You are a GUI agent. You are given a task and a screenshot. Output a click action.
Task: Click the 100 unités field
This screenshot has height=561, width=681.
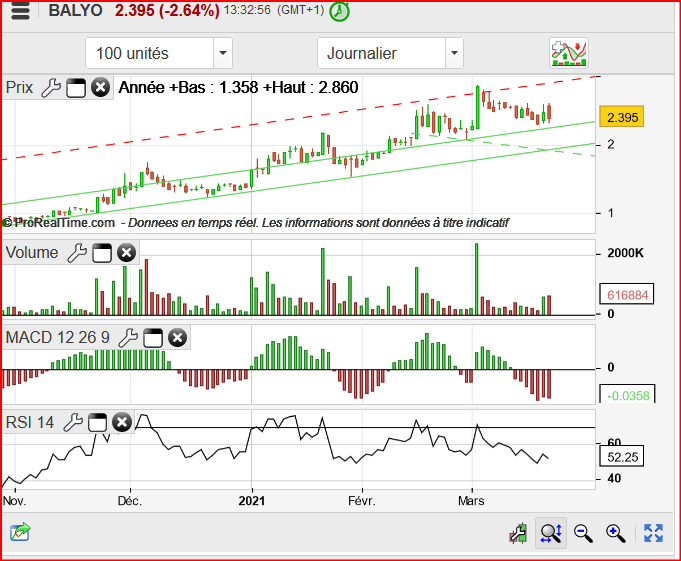point(150,53)
